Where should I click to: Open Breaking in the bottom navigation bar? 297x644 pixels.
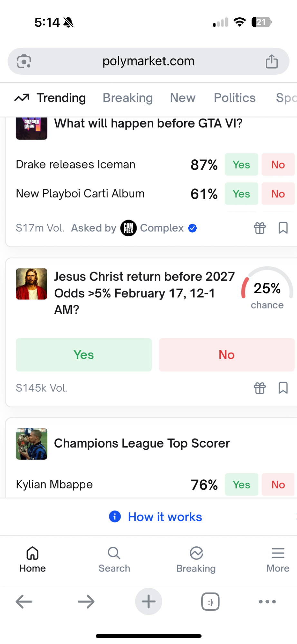coord(196,560)
